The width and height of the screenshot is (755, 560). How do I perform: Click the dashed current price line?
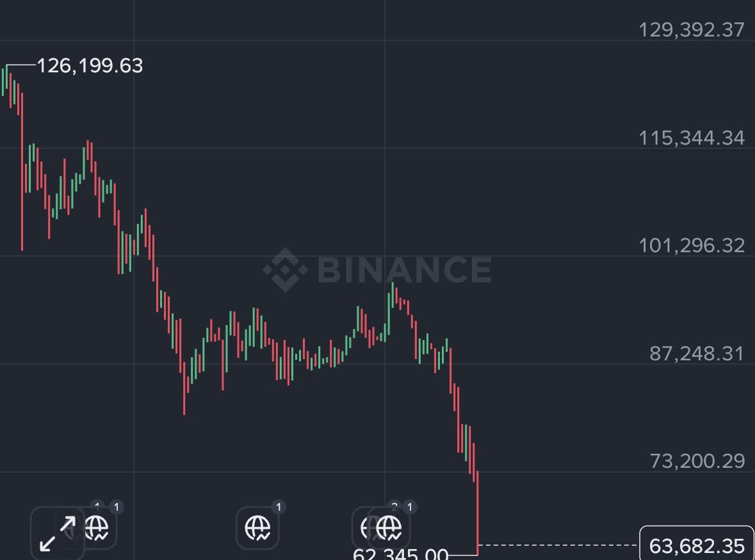click(x=557, y=545)
